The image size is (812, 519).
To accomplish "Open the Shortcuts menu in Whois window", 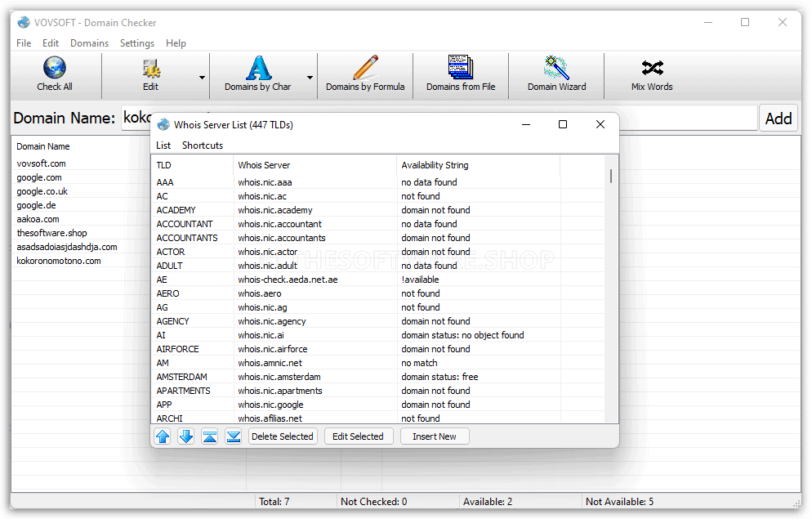I will click(203, 145).
